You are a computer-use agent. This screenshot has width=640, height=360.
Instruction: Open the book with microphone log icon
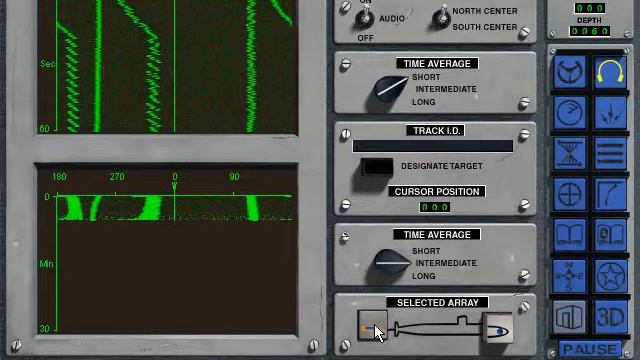click(x=610, y=235)
